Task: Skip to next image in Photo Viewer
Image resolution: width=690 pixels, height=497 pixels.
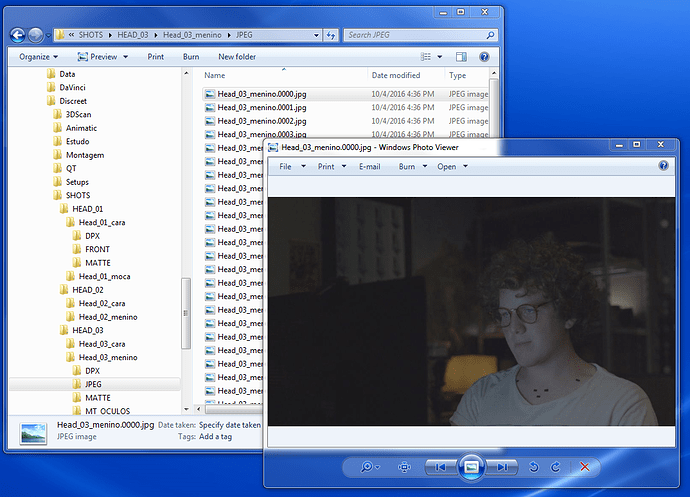Action: [503, 467]
